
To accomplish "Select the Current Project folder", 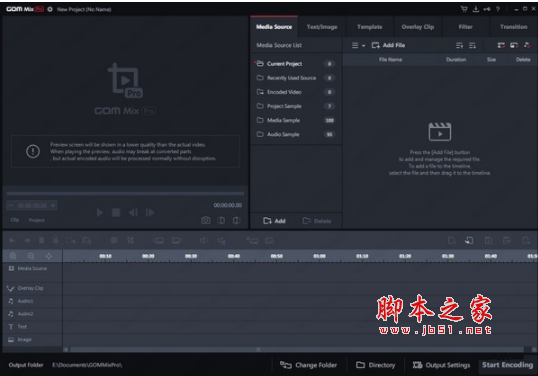I will tap(296, 64).
